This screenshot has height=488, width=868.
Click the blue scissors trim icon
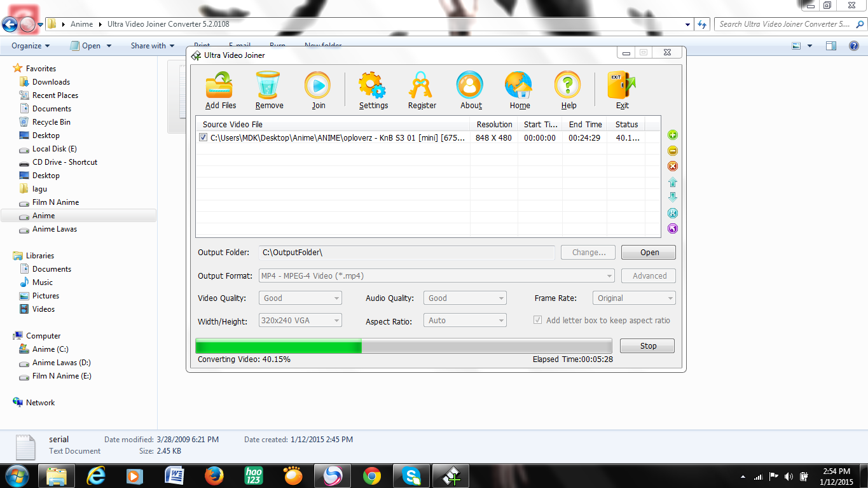coord(673,213)
